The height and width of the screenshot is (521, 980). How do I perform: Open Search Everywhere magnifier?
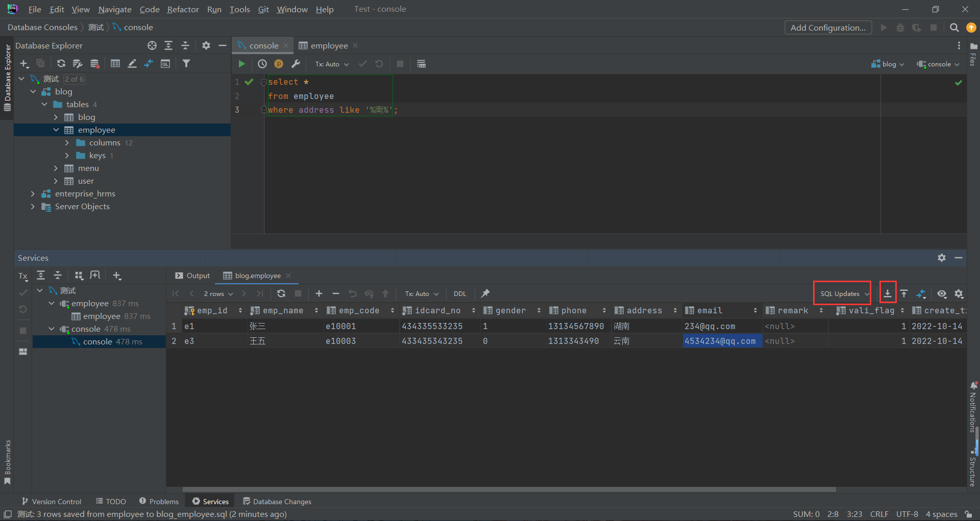point(954,28)
